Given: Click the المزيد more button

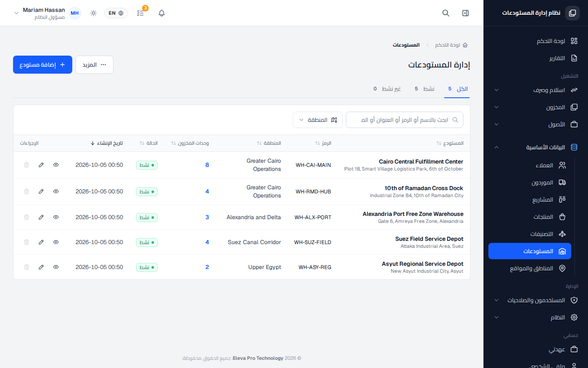Looking at the screenshot, I should (94, 65).
